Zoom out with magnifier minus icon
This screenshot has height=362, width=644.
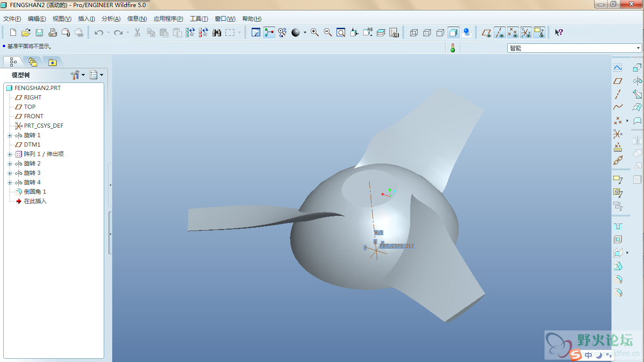[x=328, y=33]
